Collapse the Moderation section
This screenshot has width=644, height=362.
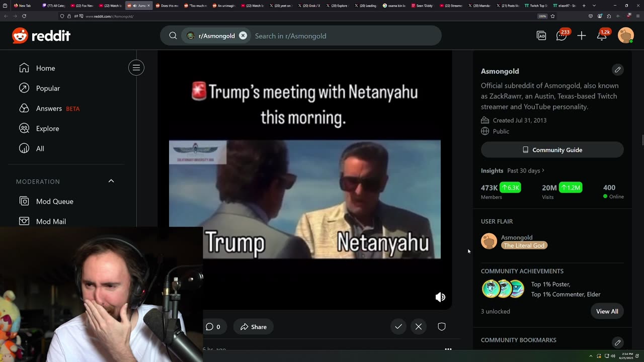point(111,181)
